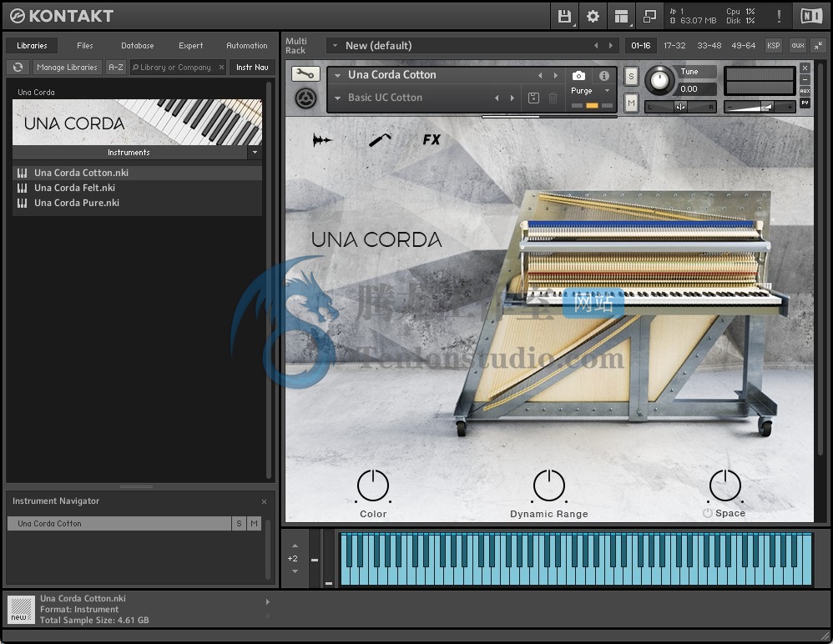833x644 pixels.
Task: Shift keyboard octave down arrow
Action: (x=295, y=571)
